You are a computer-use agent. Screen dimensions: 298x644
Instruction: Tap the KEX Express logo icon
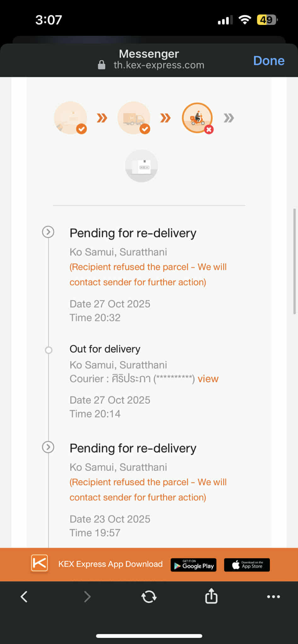click(39, 564)
